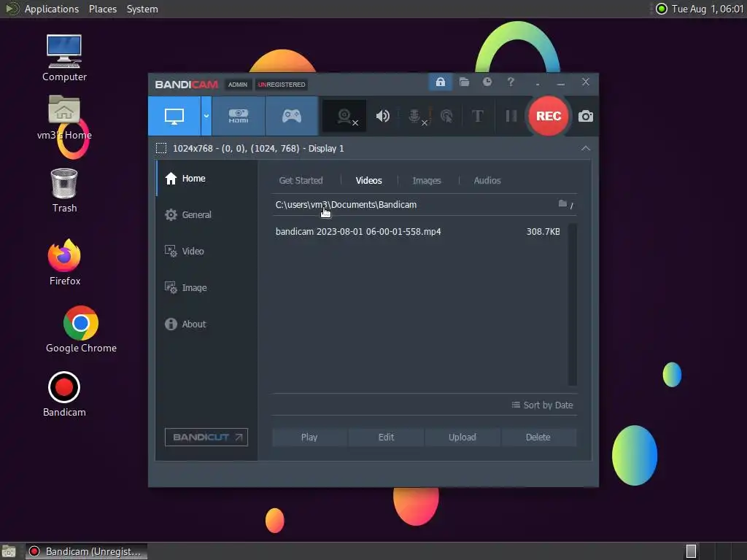The width and height of the screenshot is (747, 560).
Task: Click the rectangle area selection icon
Action: tap(161, 149)
